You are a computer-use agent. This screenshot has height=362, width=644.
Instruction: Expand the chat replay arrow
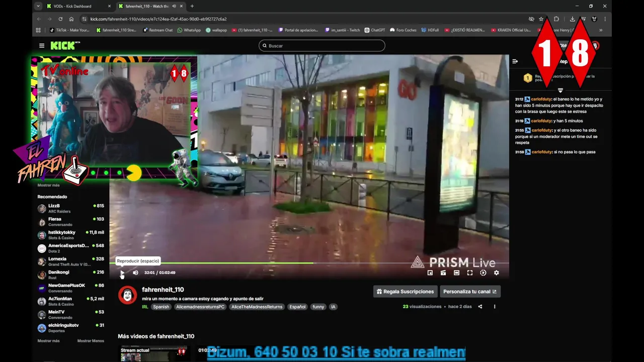[x=560, y=90]
